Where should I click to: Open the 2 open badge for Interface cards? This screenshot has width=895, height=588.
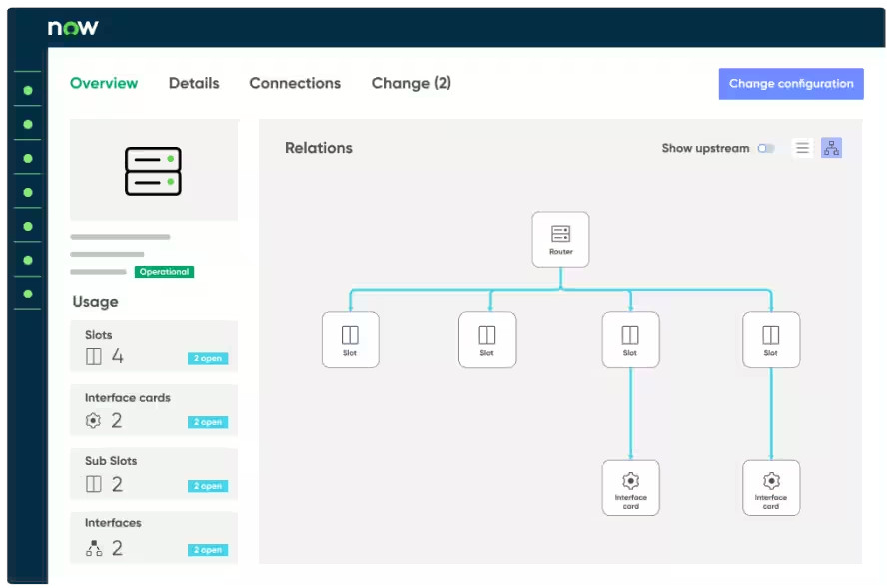pyautogui.click(x=208, y=422)
